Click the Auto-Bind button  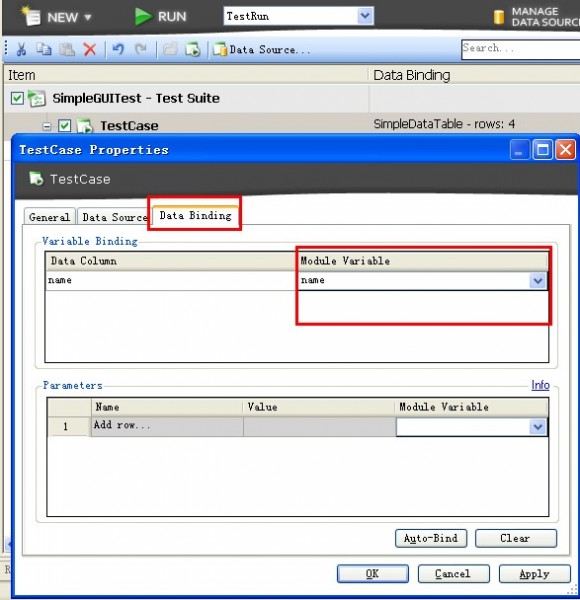coord(431,538)
